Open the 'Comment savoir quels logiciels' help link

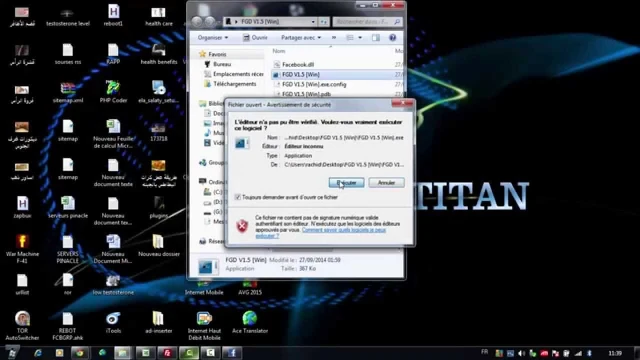coord(320,233)
